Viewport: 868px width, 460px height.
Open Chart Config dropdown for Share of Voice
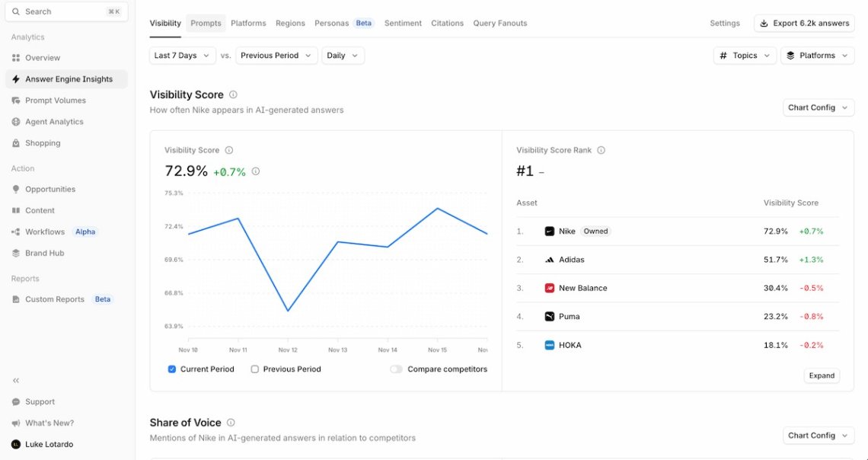[819, 436]
